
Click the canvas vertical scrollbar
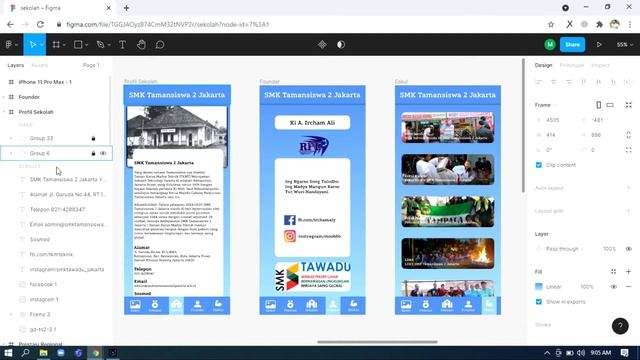point(523,125)
